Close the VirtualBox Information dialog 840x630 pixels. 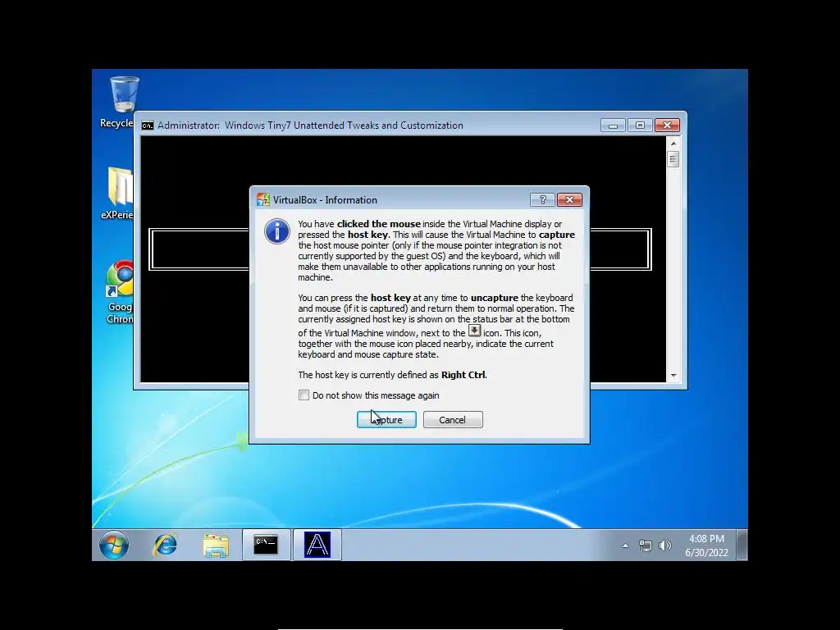569,200
